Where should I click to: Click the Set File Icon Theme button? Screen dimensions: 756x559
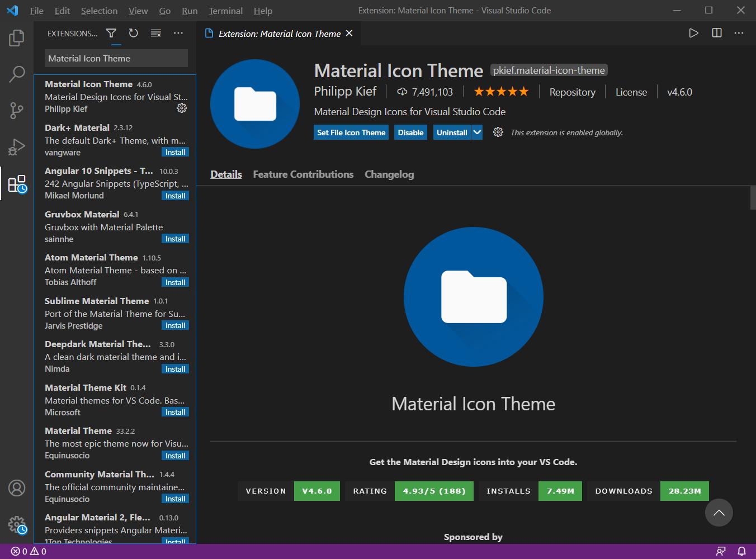click(351, 132)
